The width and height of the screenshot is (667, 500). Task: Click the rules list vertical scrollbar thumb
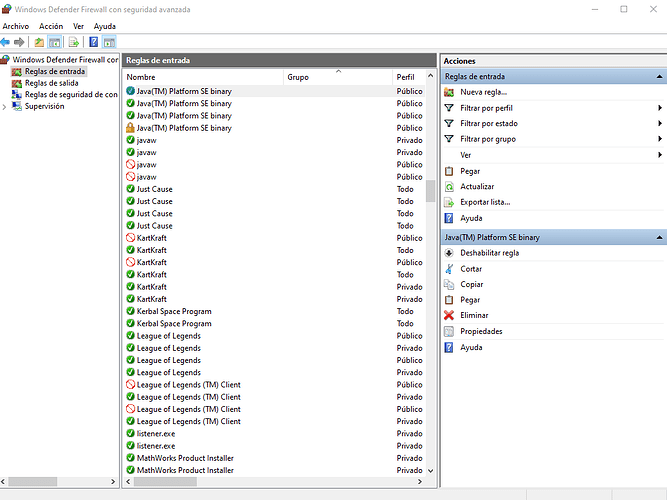430,191
